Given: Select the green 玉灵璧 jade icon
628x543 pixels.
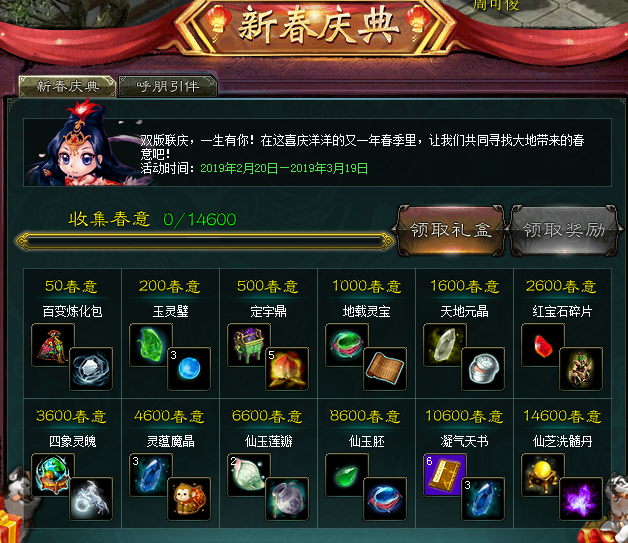Looking at the screenshot, I should click(151, 345).
